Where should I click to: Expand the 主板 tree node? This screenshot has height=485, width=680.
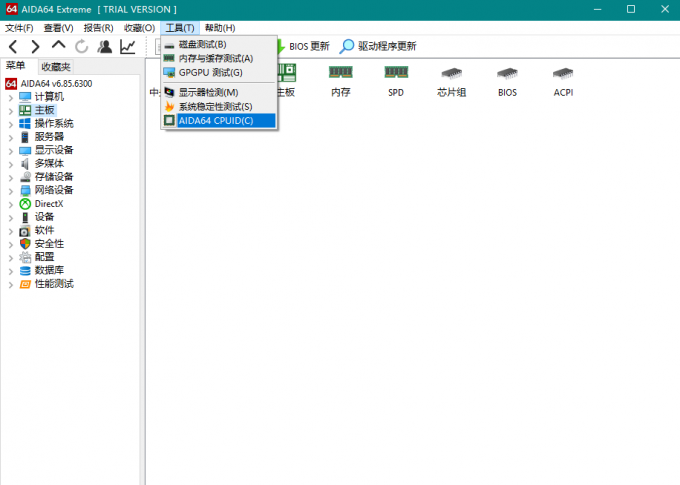11,111
